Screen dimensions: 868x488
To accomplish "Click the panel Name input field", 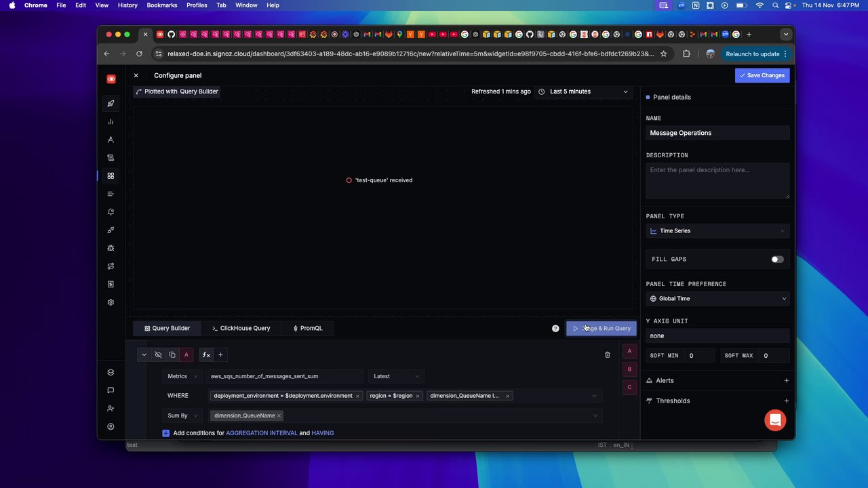I will click(717, 133).
